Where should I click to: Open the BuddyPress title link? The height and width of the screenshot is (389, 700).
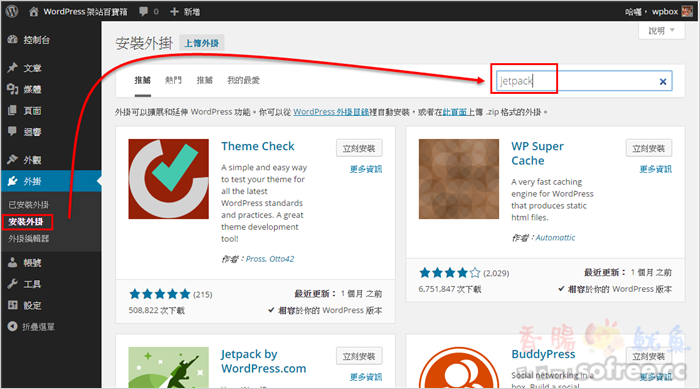click(543, 354)
